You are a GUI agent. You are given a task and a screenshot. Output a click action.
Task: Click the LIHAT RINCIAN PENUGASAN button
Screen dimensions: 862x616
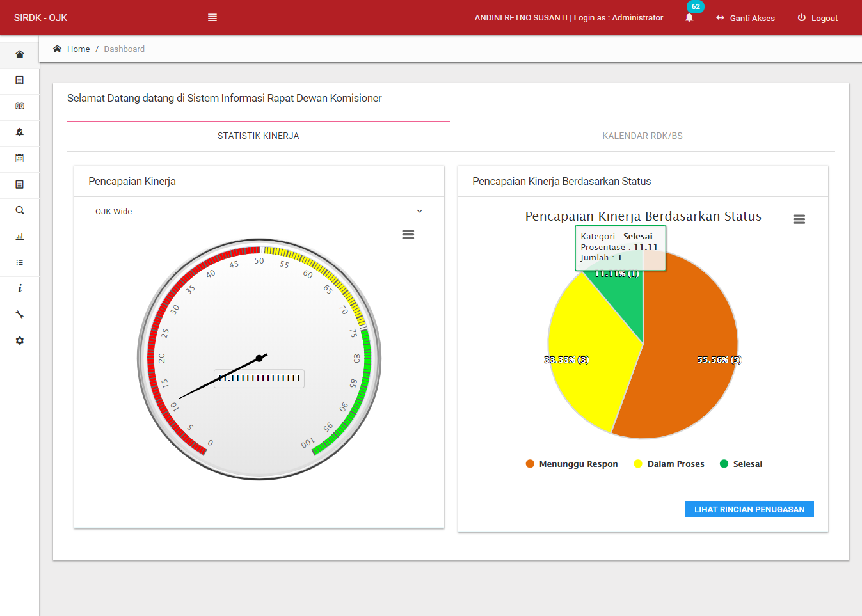(749, 509)
